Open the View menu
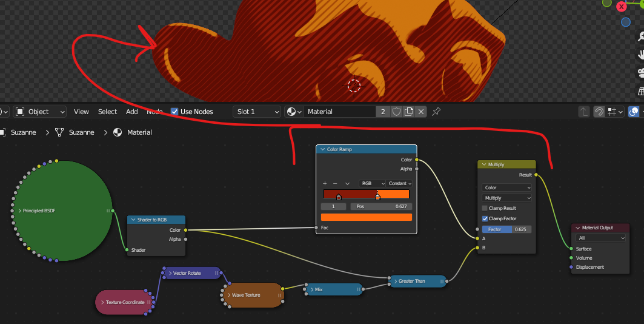The height and width of the screenshot is (324, 644). pyautogui.click(x=81, y=112)
